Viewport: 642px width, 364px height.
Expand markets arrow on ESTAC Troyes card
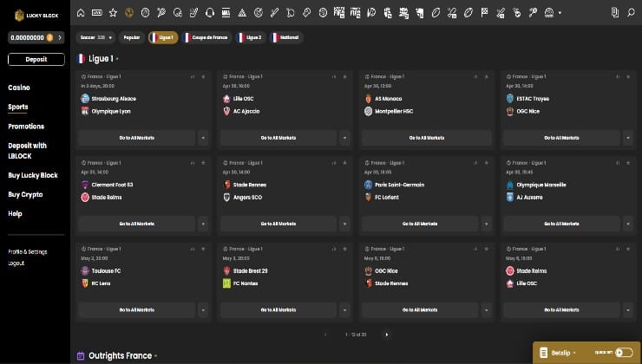click(628, 138)
